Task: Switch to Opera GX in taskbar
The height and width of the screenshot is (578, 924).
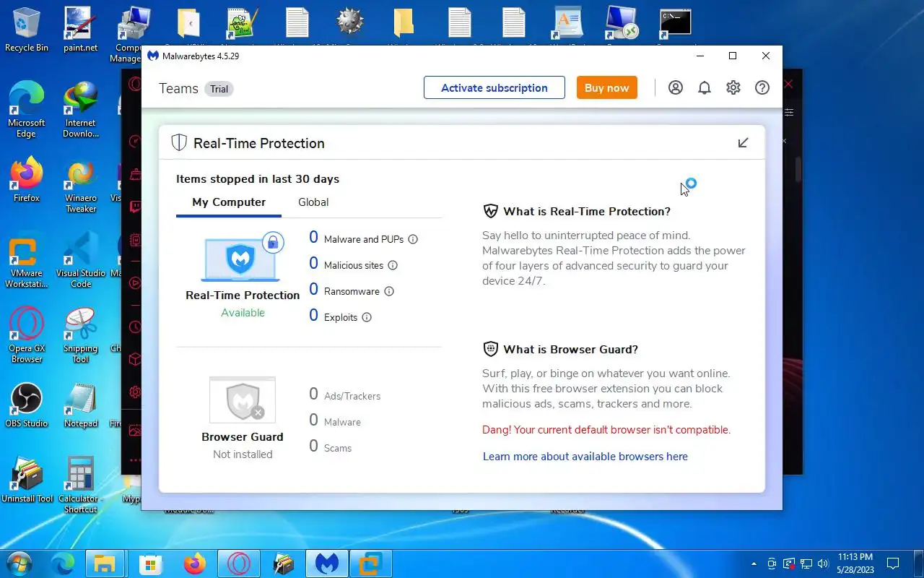Action: 238,564
